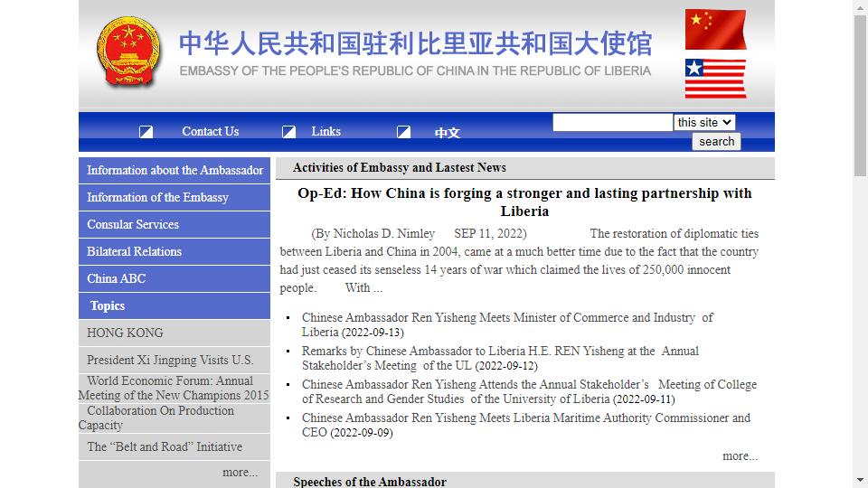Image resolution: width=868 pixels, height=488 pixels.
Task: Open the Contact Us page
Action: (211, 132)
